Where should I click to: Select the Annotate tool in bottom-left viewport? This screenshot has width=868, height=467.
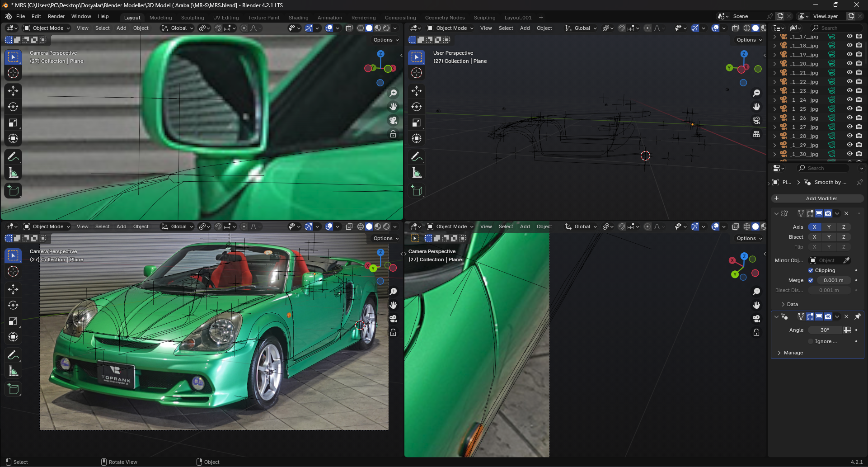[x=13, y=355]
